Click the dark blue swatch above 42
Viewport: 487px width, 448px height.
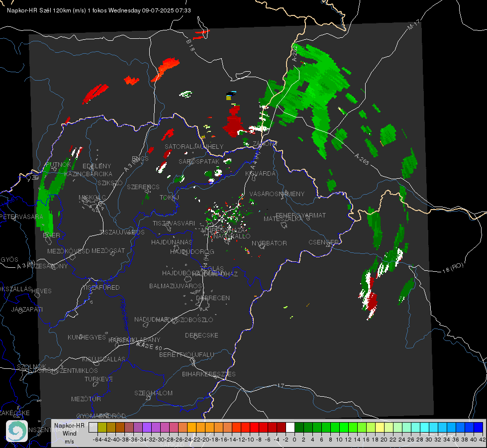click(479, 427)
